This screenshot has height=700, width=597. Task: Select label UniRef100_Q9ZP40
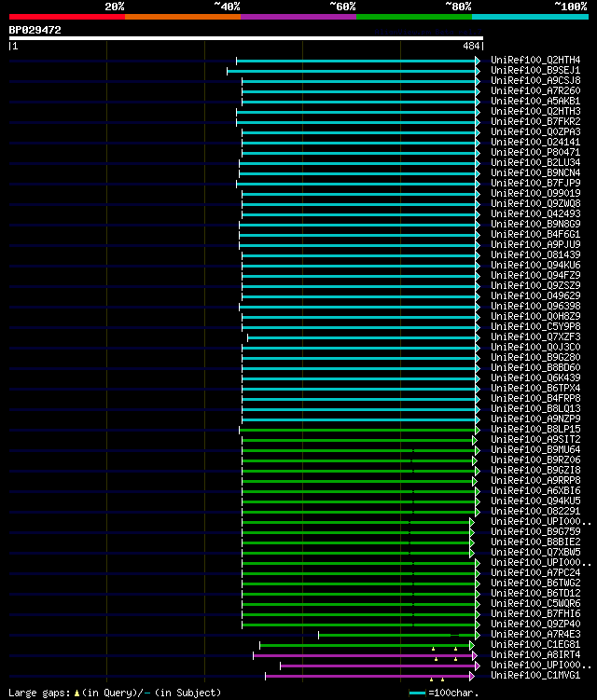click(535, 625)
